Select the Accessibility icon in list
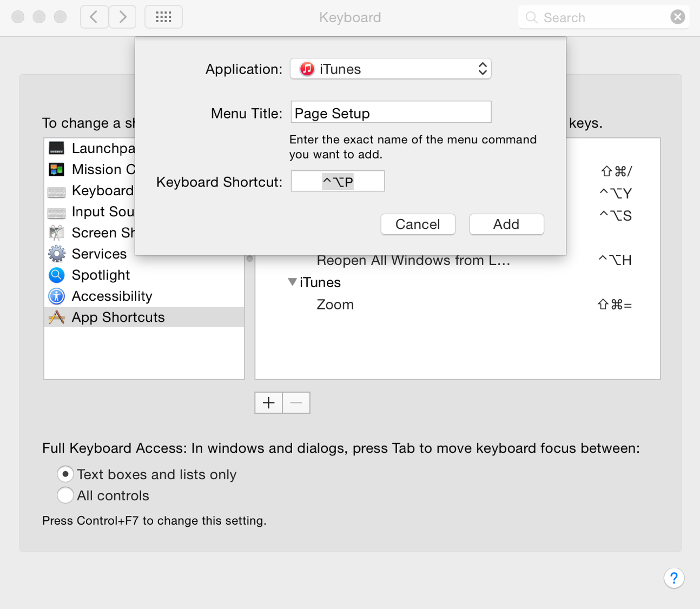Image resolution: width=700 pixels, height=609 pixels. (56, 296)
